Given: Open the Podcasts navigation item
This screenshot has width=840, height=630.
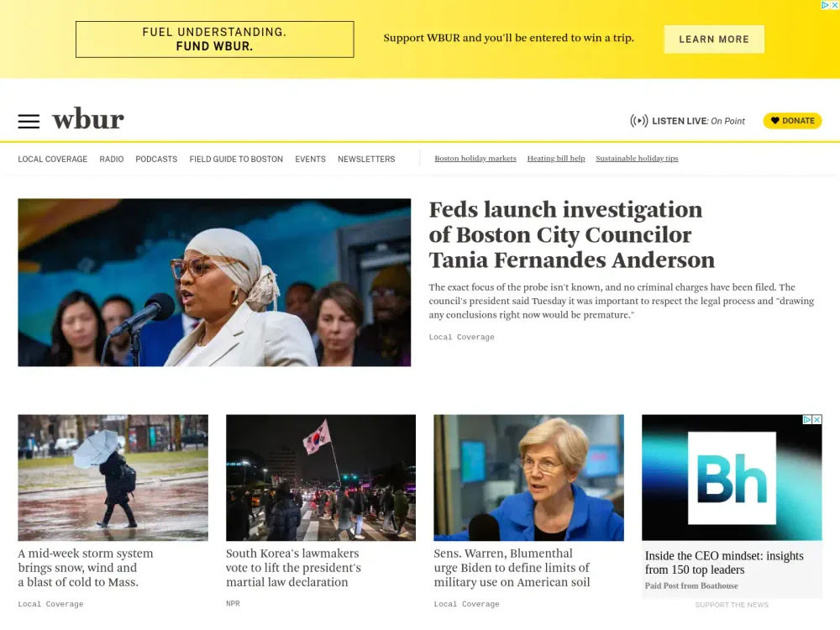Looking at the screenshot, I should 156,159.
